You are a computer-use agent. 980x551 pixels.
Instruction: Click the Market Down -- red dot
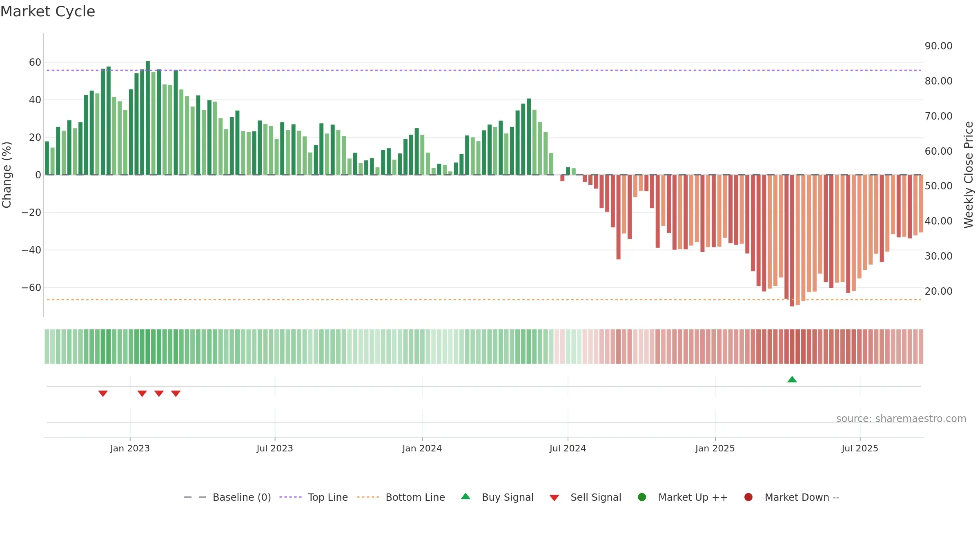point(748,497)
